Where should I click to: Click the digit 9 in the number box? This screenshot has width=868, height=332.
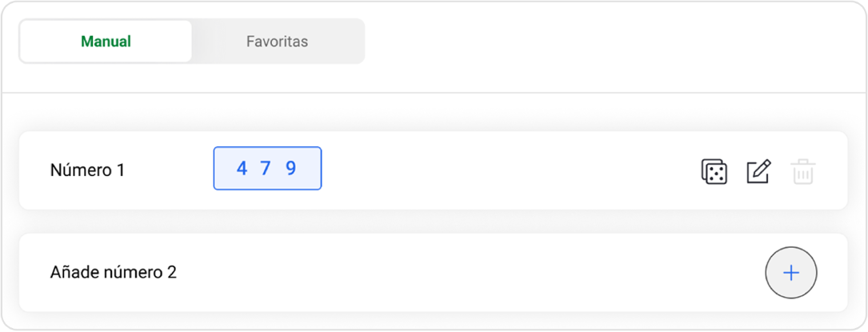(x=291, y=168)
